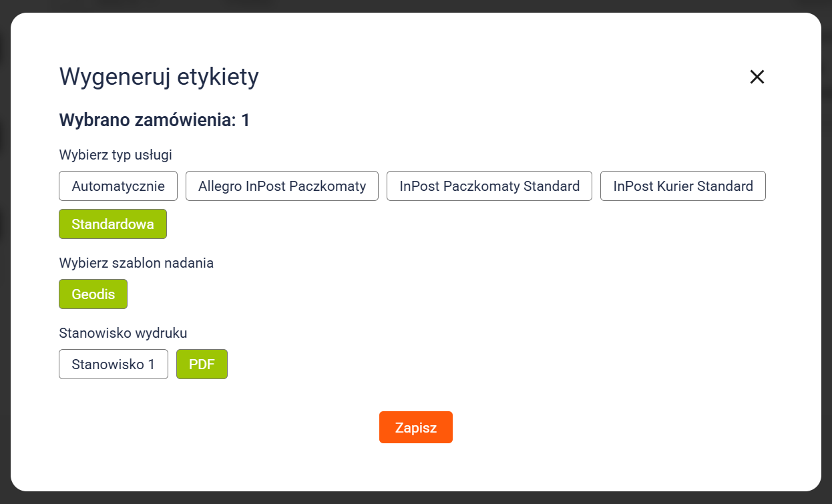Click the Wybrano zamówienia: 1 text
Image resolution: width=832 pixels, height=504 pixels.
click(x=154, y=120)
